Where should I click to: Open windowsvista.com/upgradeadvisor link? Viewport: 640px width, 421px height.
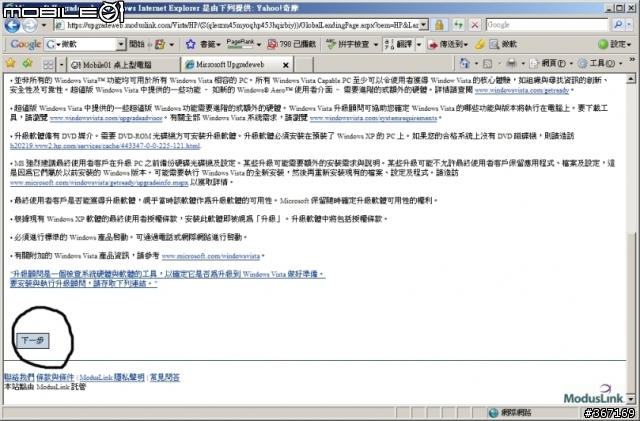point(106,118)
